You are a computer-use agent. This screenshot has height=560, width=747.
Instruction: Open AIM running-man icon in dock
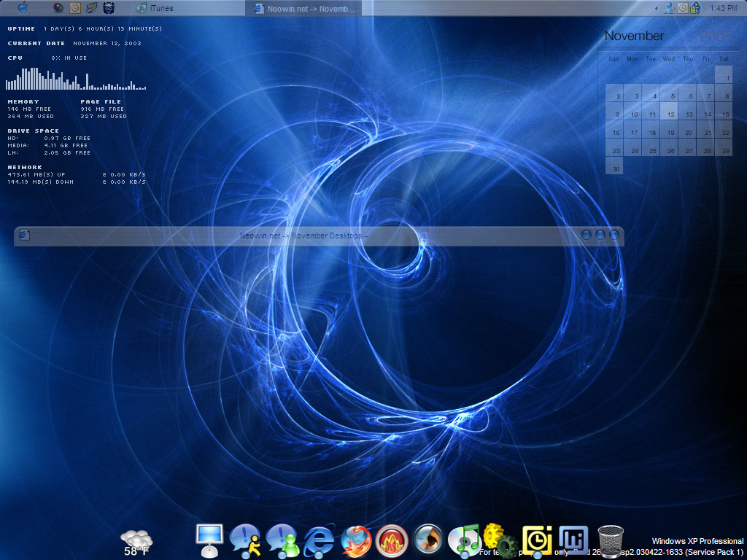245,540
